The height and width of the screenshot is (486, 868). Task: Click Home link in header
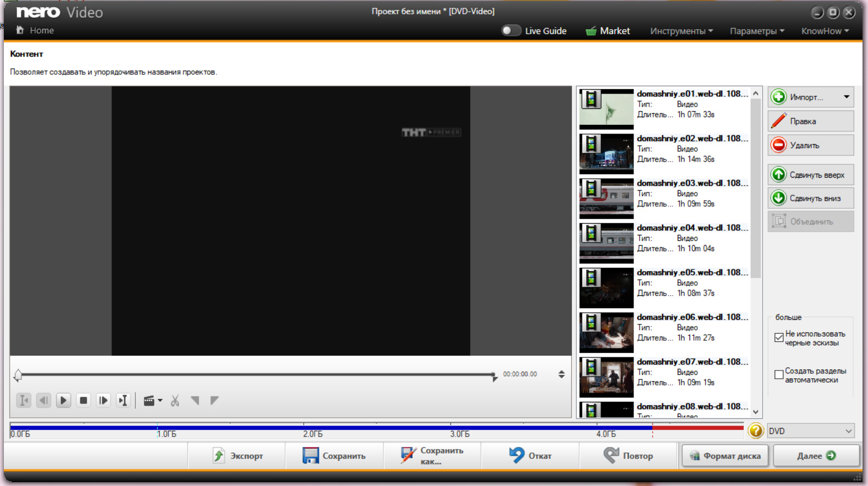point(42,30)
